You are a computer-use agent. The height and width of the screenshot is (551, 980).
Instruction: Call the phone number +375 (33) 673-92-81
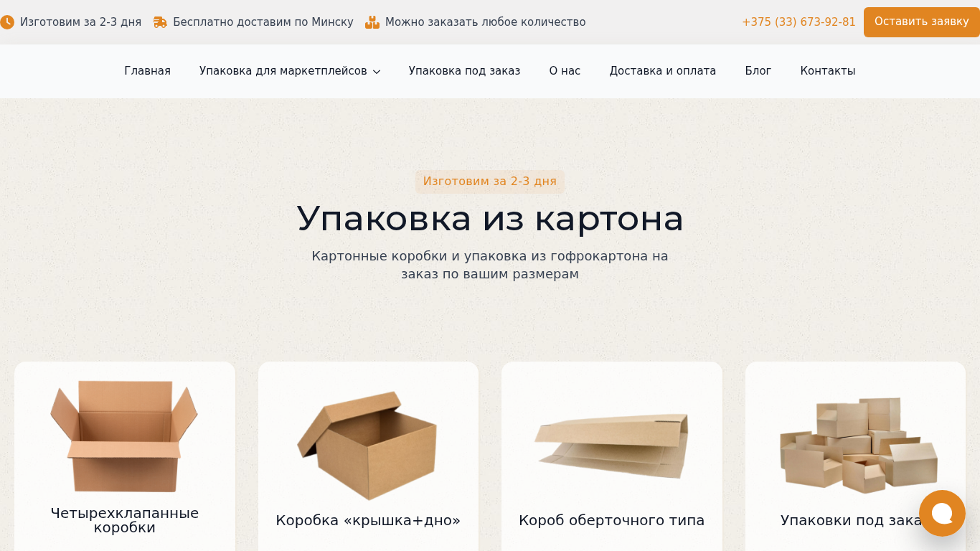click(798, 22)
